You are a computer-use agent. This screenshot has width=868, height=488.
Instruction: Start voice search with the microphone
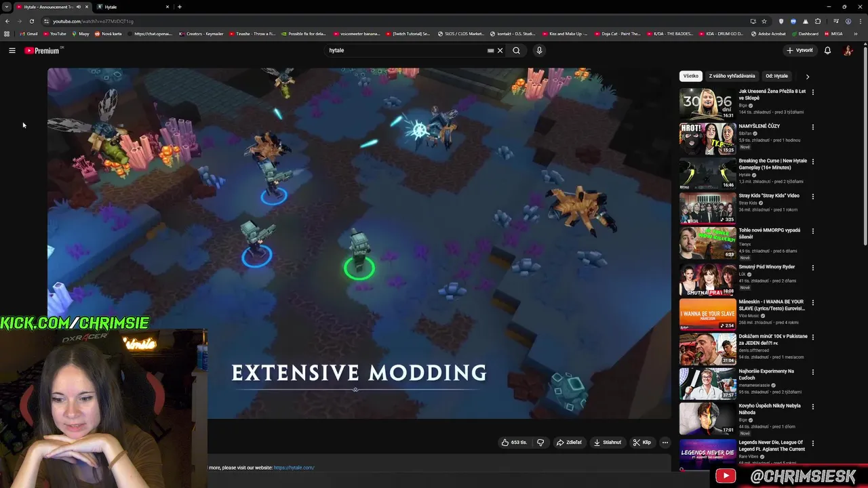tap(539, 50)
